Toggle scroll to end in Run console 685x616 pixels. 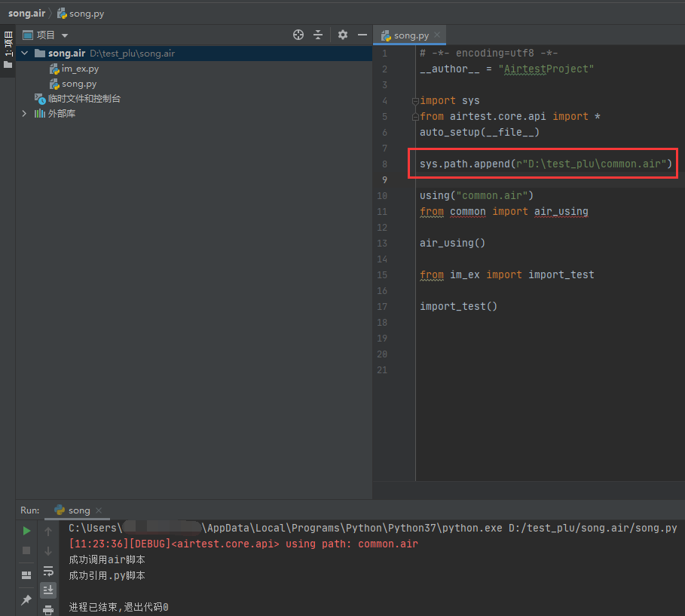point(48,590)
